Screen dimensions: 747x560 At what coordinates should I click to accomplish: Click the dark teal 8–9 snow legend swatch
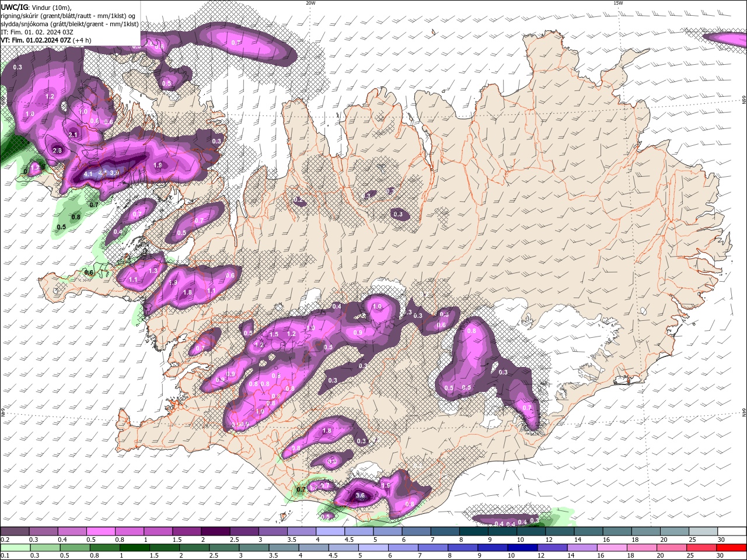(x=474, y=531)
